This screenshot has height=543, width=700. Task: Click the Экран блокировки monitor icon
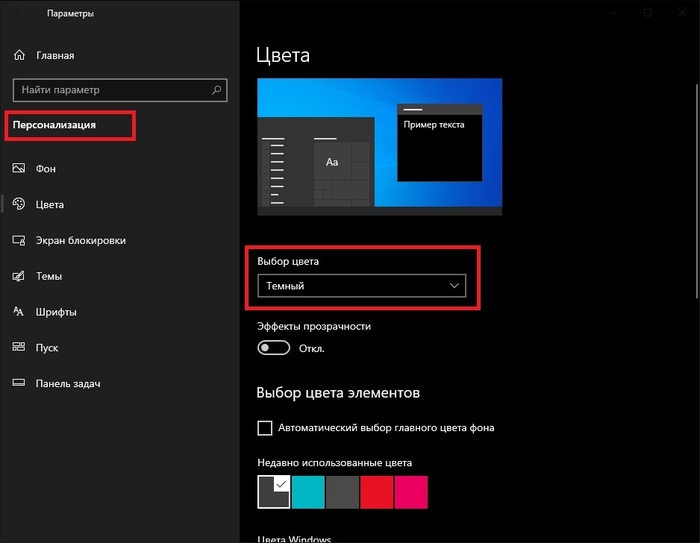pos(19,240)
